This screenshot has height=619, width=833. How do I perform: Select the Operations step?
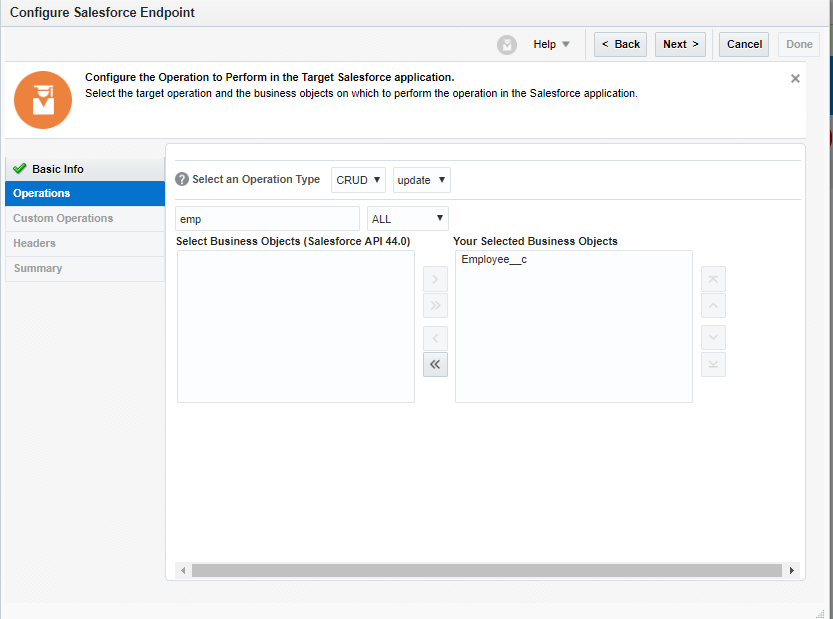85,193
